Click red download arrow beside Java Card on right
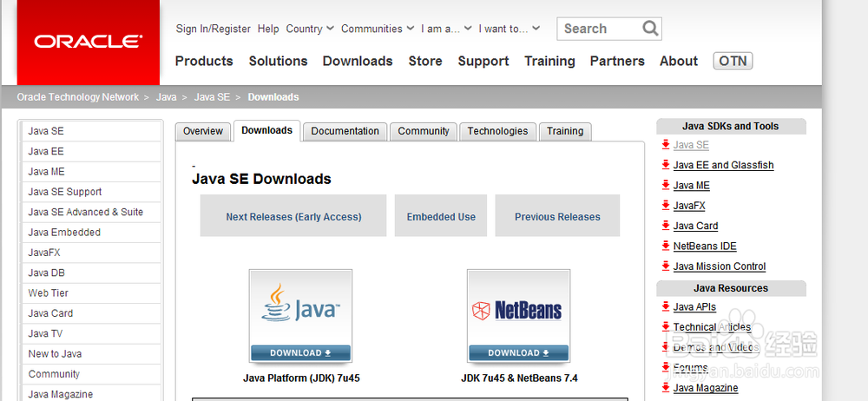This screenshot has height=401, width=868. (x=666, y=226)
